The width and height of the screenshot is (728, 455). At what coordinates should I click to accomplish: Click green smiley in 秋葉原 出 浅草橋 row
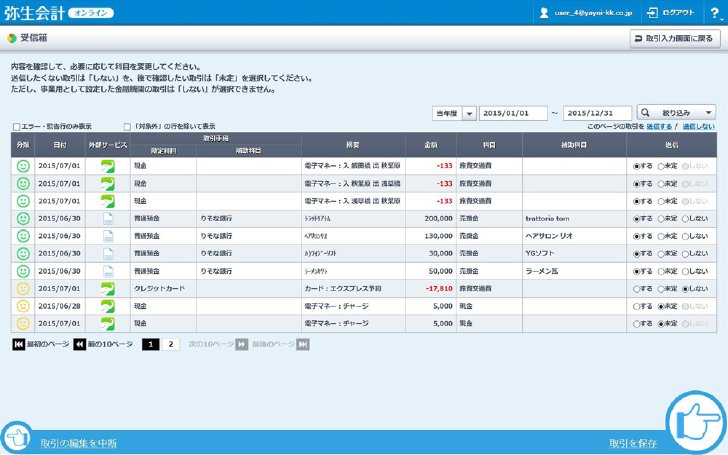click(23, 183)
